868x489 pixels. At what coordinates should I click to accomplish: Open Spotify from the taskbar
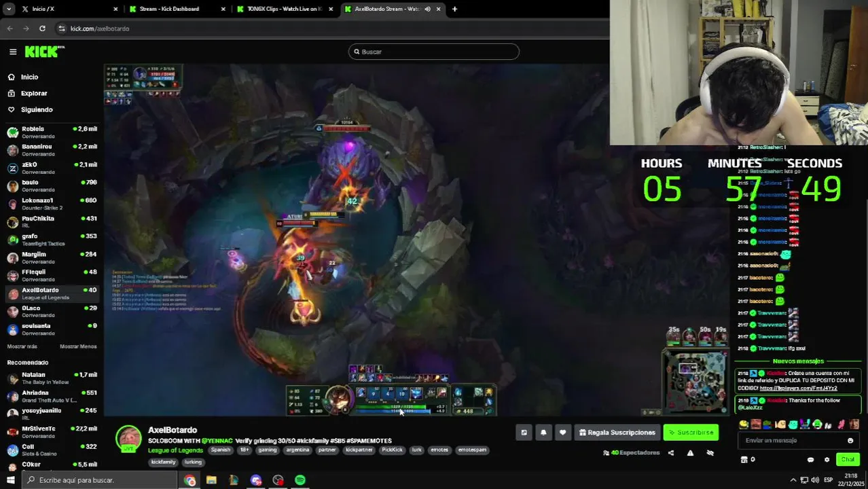300,480
